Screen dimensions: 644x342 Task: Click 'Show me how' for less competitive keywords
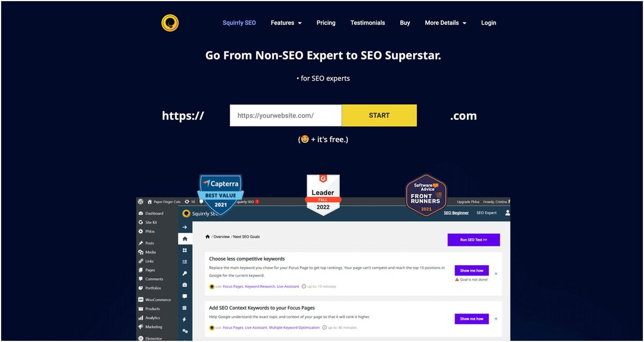472,271
